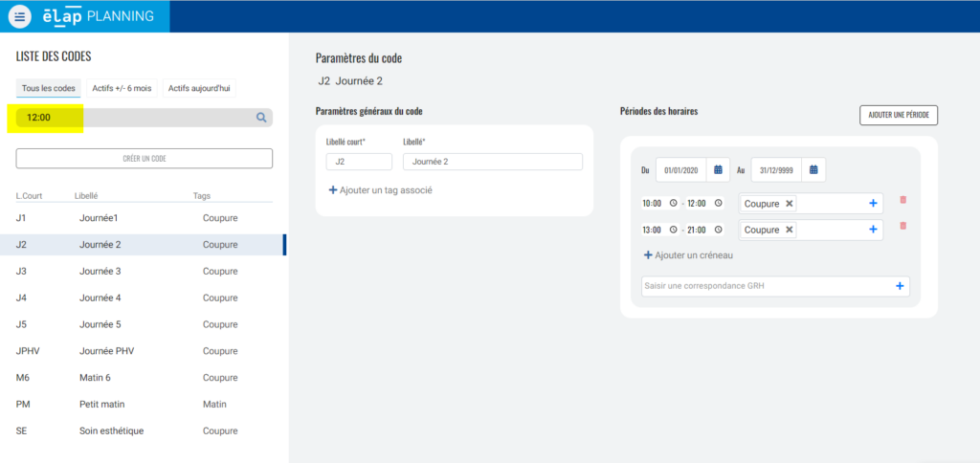The width and height of the screenshot is (980, 463).
Task: Click Ajouter un tag associé link
Action: click(381, 190)
